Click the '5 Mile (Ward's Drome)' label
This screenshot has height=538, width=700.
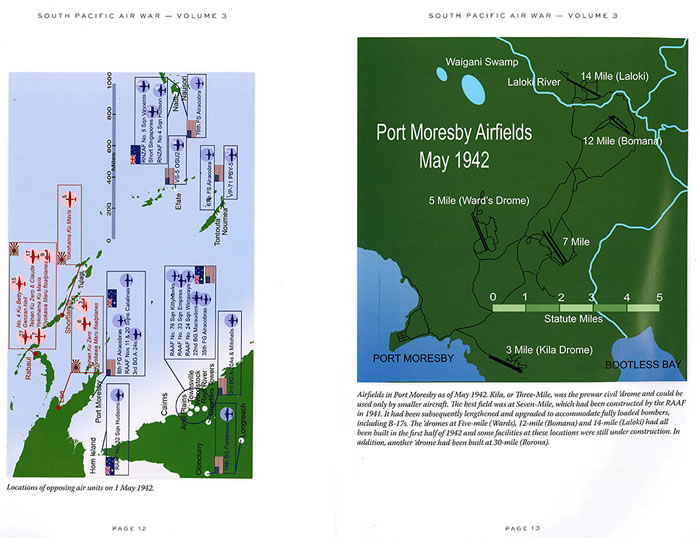(479, 200)
